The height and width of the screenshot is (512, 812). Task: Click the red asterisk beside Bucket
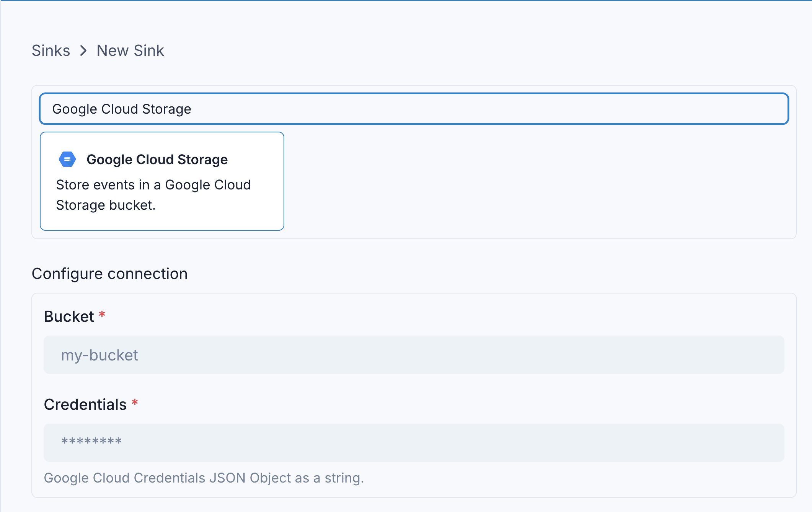102,315
